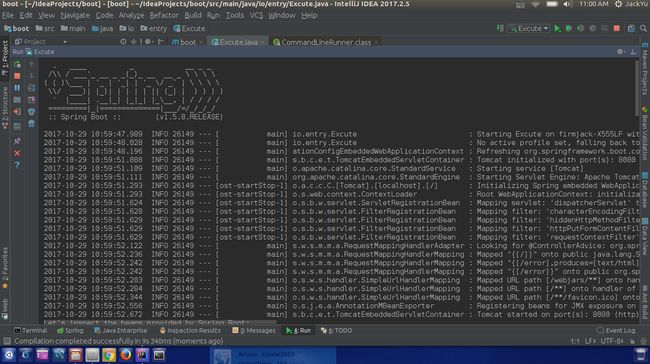The image size is (650, 364).
Task: Select the Excute class breadcrumb
Action: pyautogui.click(x=189, y=29)
